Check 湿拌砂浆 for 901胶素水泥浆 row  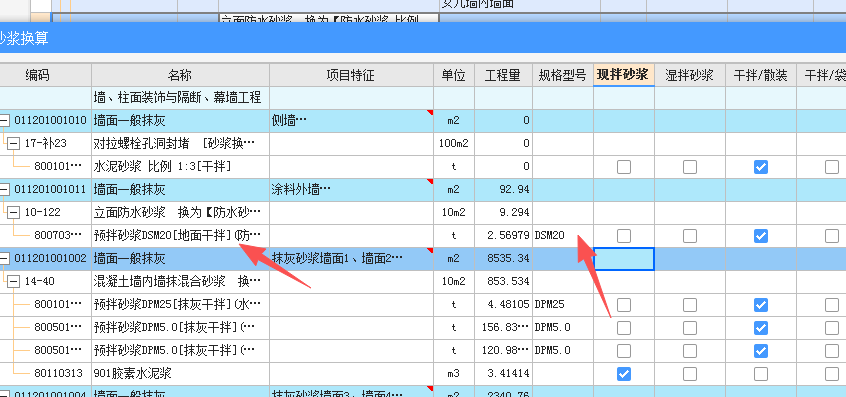(690, 374)
